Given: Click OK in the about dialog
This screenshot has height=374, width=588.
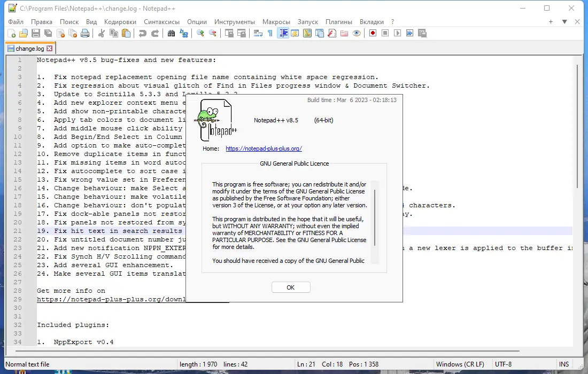Looking at the screenshot, I should tap(291, 287).
